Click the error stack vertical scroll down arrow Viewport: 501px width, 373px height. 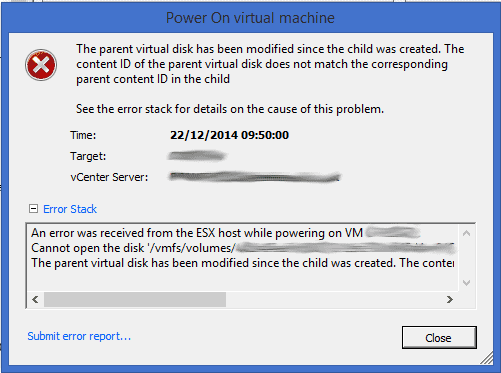[466, 283]
